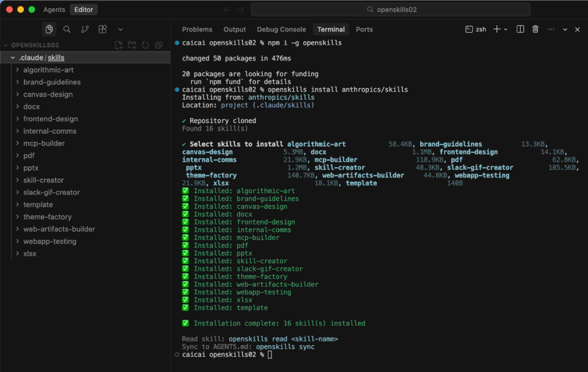Click command marker beside 'openskills install anthropics/skills'

177,90
